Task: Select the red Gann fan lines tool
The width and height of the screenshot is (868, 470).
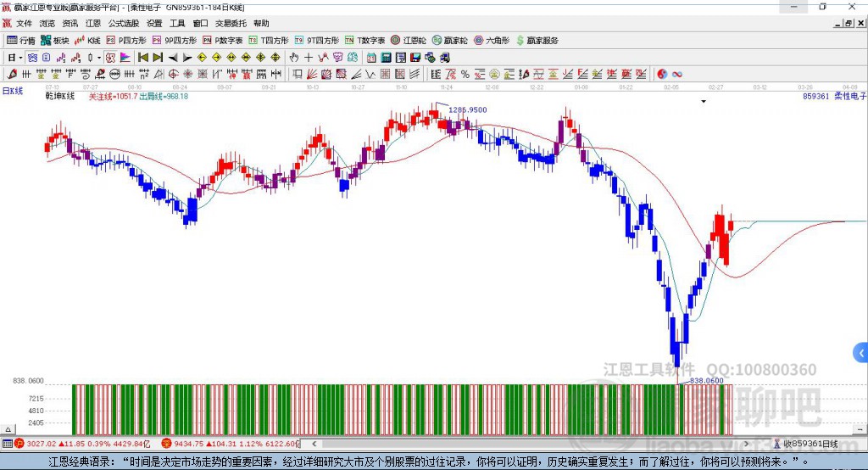Action: tap(312, 75)
